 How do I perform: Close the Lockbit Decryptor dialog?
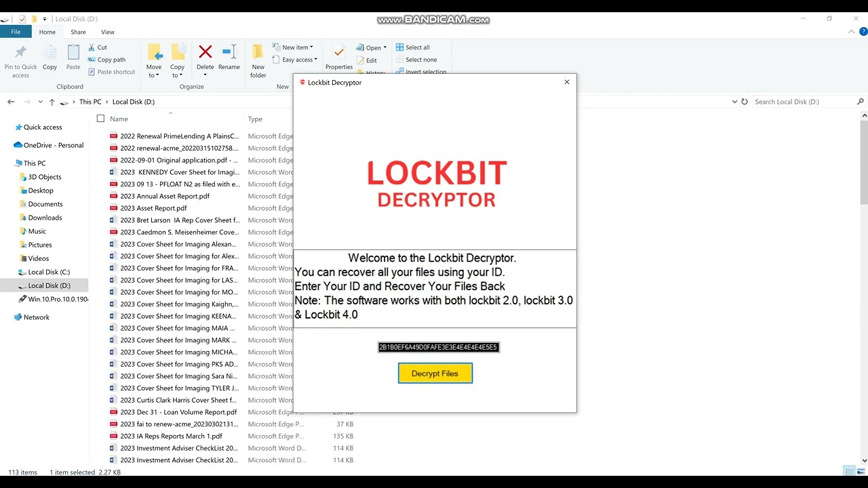coord(567,82)
